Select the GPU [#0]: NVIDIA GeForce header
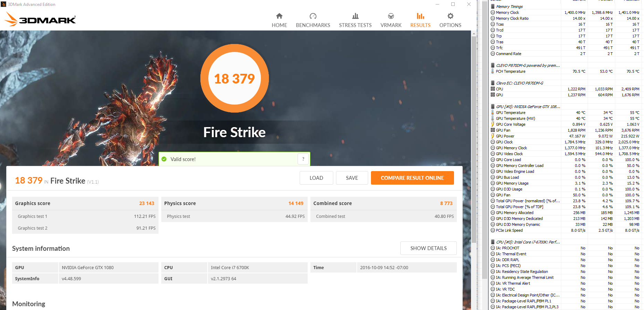The width and height of the screenshot is (644, 310). (528, 107)
